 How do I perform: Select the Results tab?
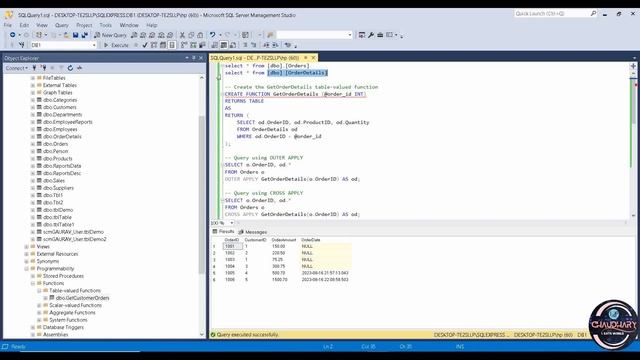pyautogui.click(x=223, y=232)
